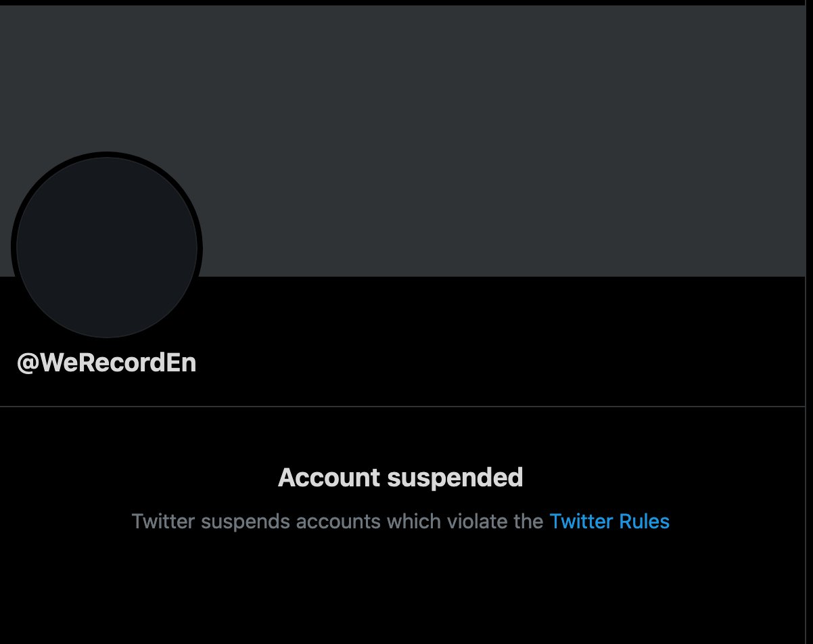Viewport: 813px width, 644px height.
Task: Click the empty black area below the suspension message
Action: point(406,595)
